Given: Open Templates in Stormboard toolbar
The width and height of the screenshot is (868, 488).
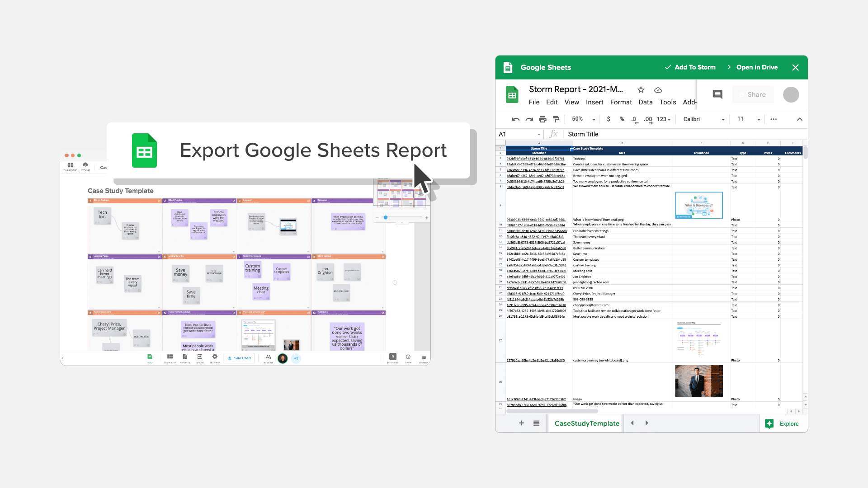Looking at the screenshot, I should tap(170, 358).
